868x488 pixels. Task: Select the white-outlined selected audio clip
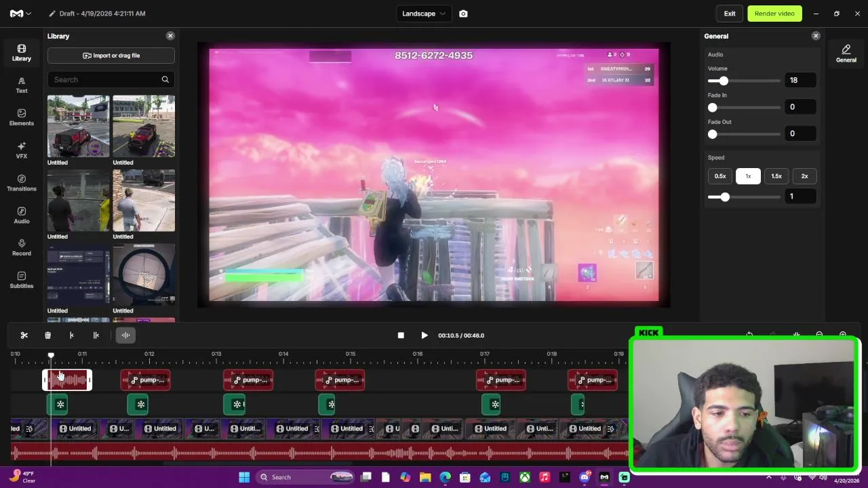coord(67,380)
